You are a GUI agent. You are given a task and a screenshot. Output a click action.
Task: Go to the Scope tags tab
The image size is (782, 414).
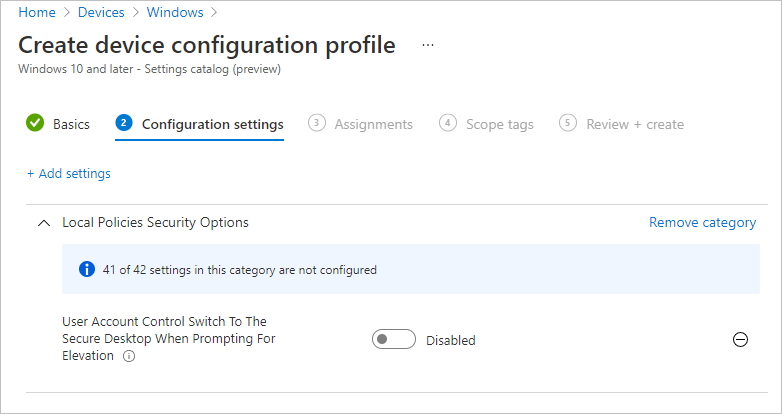[x=499, y=124]
